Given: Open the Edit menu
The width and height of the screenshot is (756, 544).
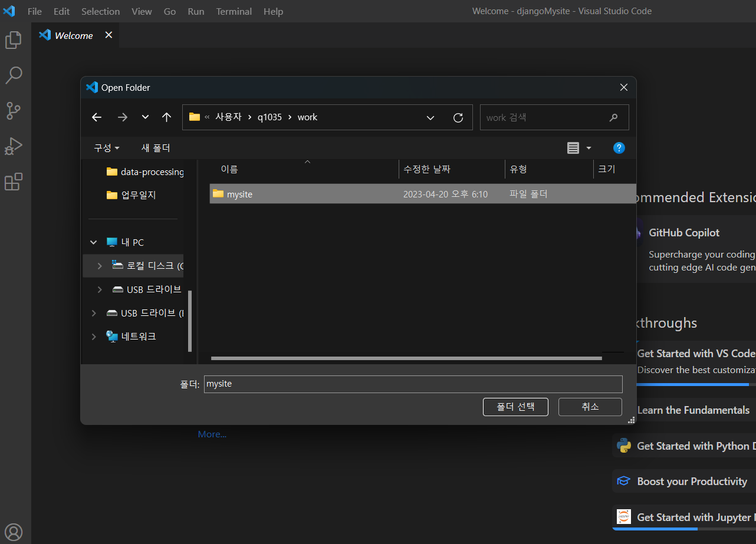Looking at the screenshot, I should [61, 11].
